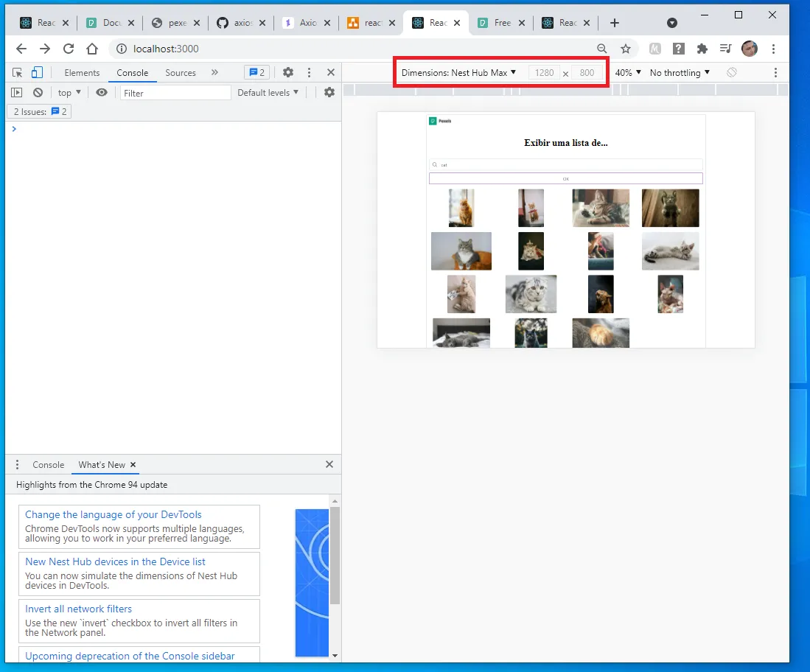Open the drawer three-dot menu
This screenshot has height=672, width=810.
pos(17,464)
